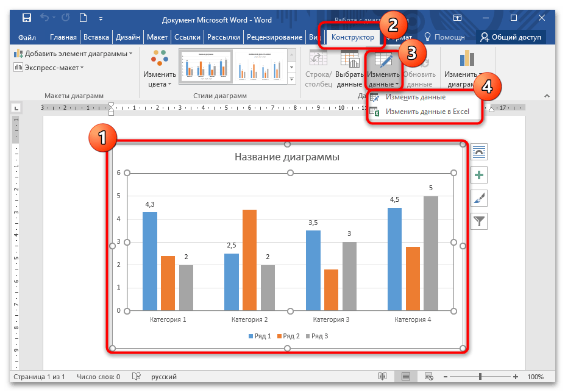This screenshot has width=565, height=392.
Task: Switch to the Главная ribbon tab
Action: (x=63, y=37)
